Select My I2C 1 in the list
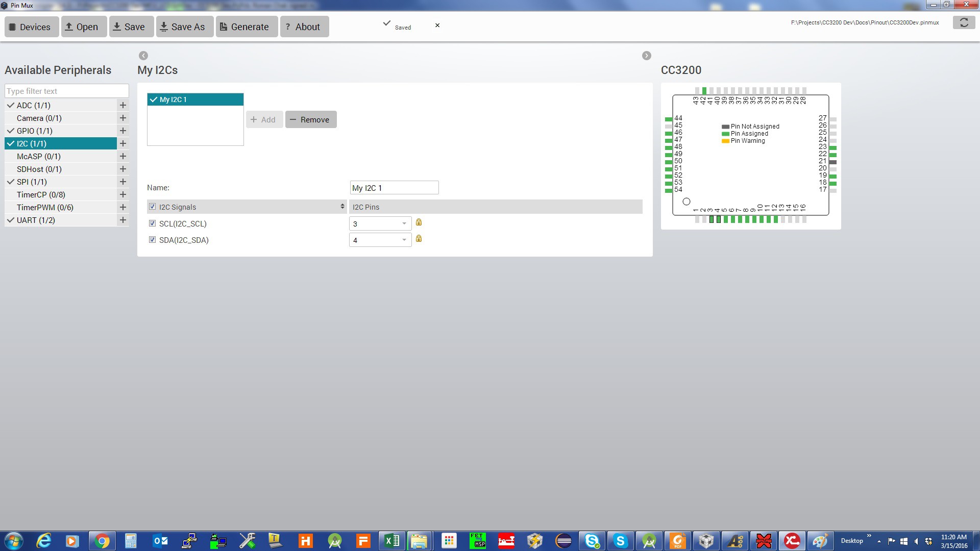The height and width of the screenshot is (551, 980). pyautogui.click(x=195, y=99)
